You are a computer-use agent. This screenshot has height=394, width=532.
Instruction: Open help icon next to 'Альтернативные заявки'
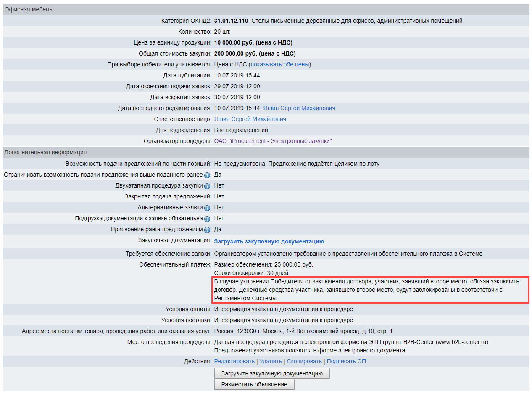(x=207, y=208)
